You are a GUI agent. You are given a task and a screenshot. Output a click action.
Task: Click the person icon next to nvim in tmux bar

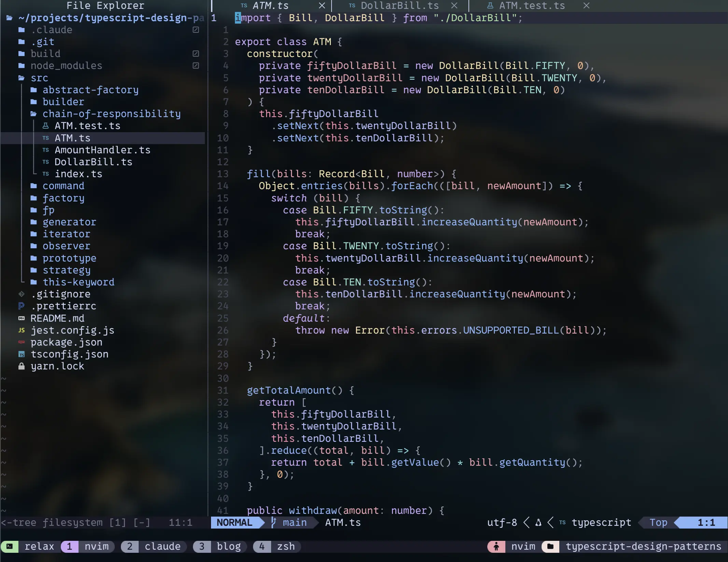pos(496,546)
